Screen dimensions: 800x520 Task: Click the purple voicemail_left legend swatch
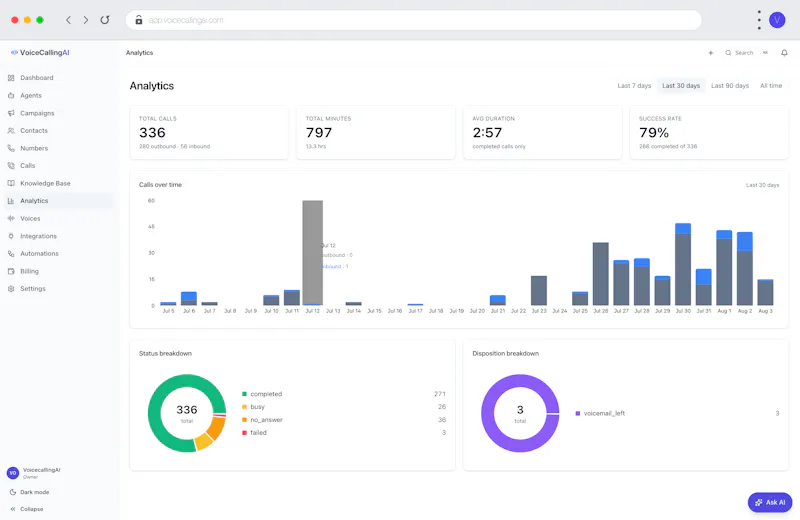coord(578,413)
